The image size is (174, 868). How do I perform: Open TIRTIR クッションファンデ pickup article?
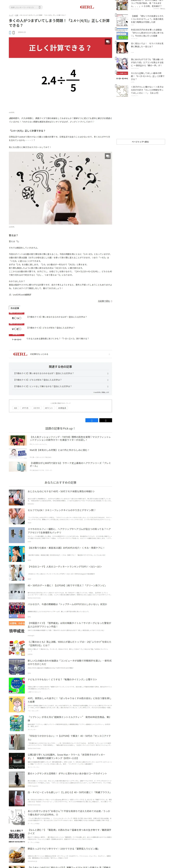click(70, 438)
